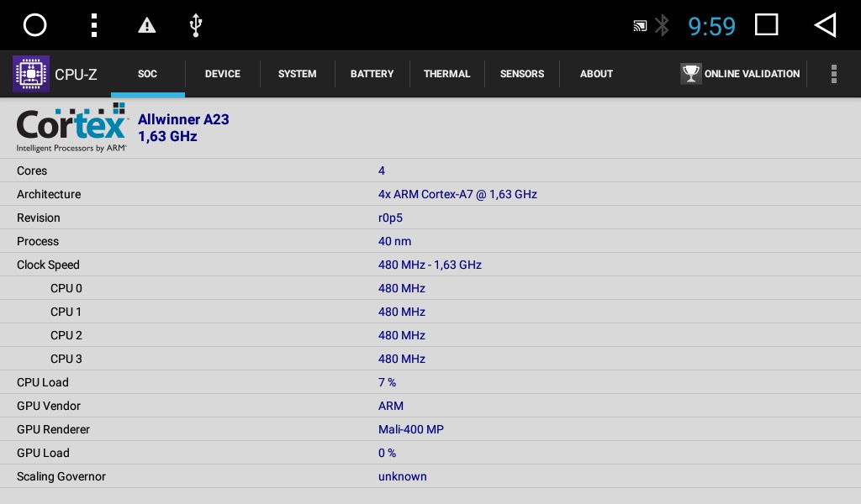Tap the 9:59 clock
Screen dimensions: 861x504
(x=711, y=26)
